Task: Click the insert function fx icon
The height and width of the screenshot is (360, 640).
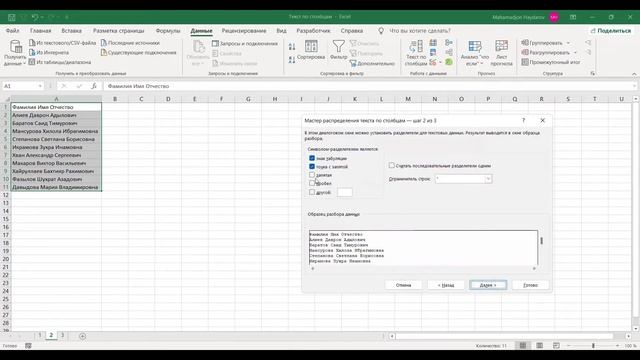Action: point(93,86)
